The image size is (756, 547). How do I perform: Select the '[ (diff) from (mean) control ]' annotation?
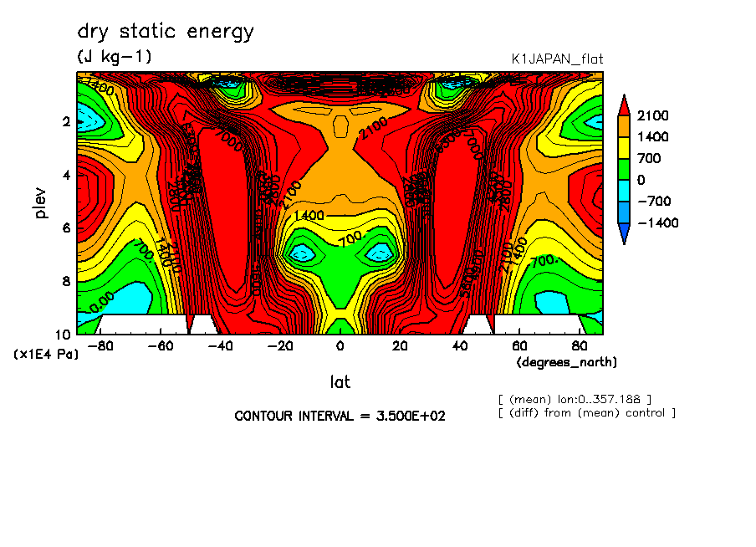(x=587, y=413)
